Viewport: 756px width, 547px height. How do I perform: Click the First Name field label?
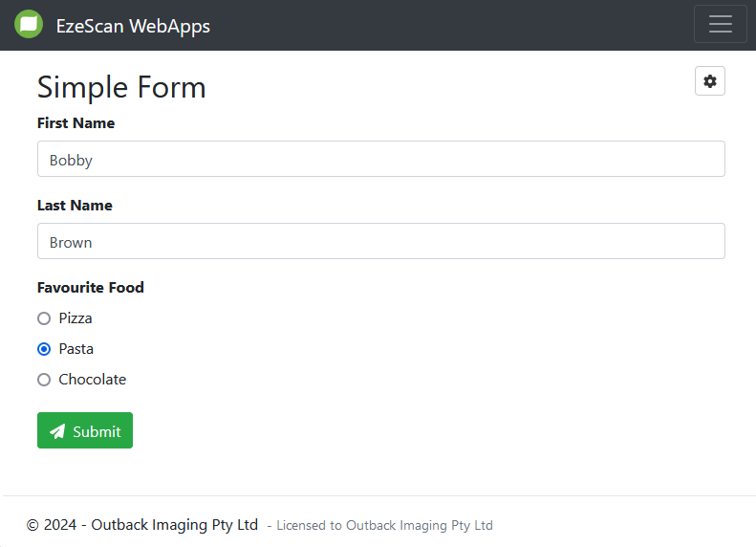point(76,123)
